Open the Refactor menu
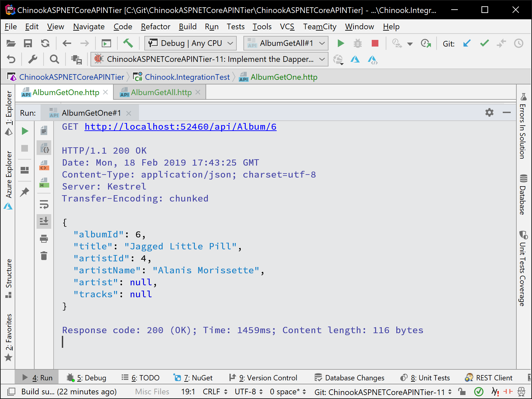 pos(155,27)
